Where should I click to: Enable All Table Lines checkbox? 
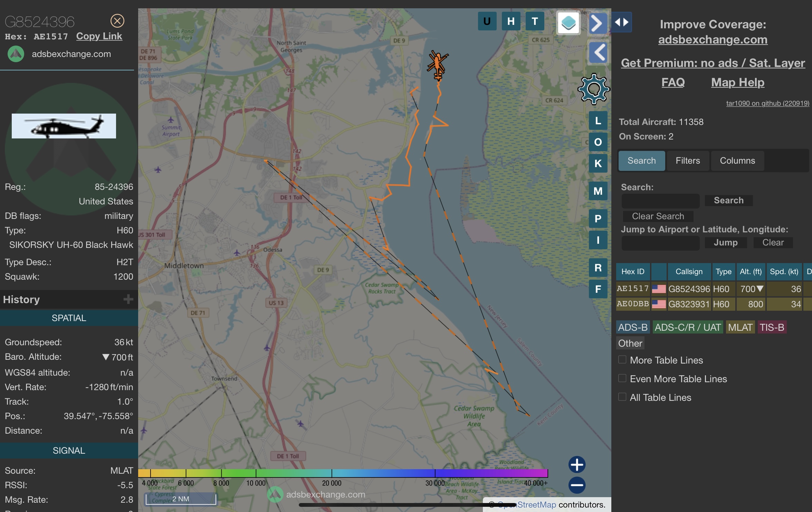coord(622,397)
